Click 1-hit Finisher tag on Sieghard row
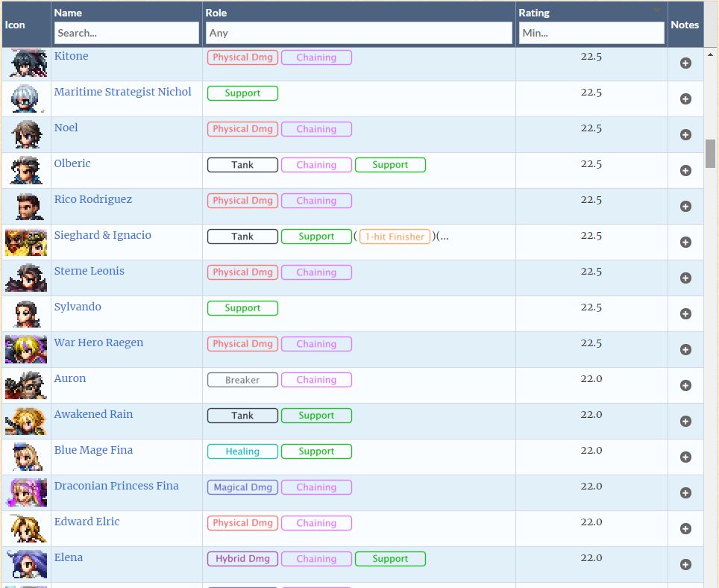This screenshot has width=719, height=588. (x=395, y=237)
